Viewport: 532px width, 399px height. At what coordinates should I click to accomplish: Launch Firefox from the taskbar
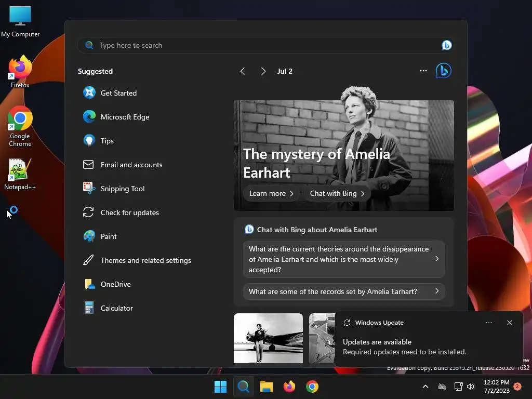coord(289,387)
